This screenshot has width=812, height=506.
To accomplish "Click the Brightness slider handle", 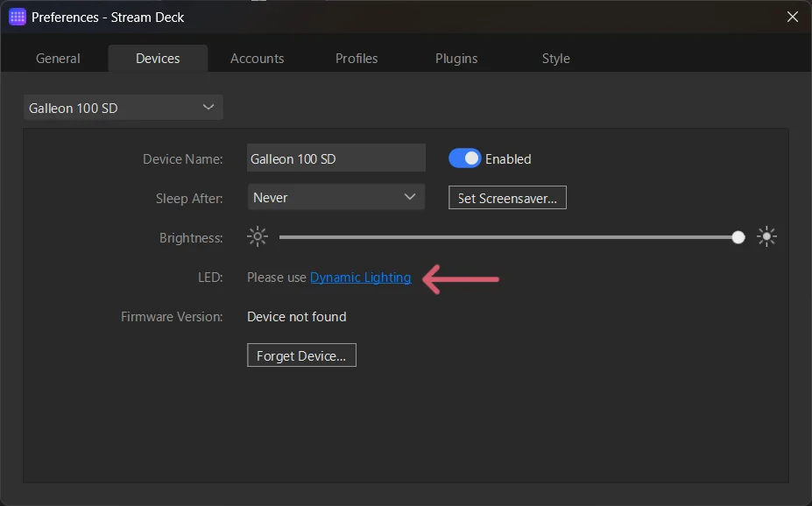I will (738, 237).
